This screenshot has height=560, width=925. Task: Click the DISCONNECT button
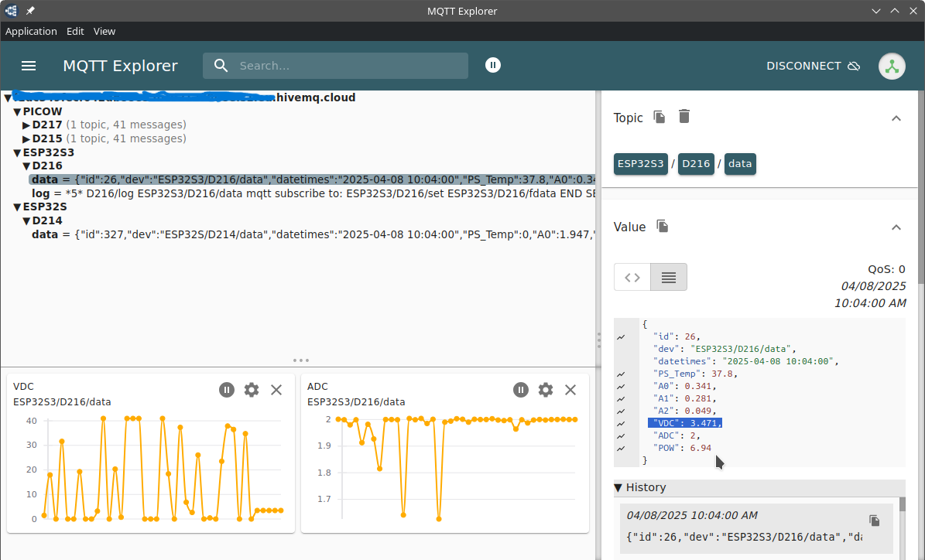813,66
